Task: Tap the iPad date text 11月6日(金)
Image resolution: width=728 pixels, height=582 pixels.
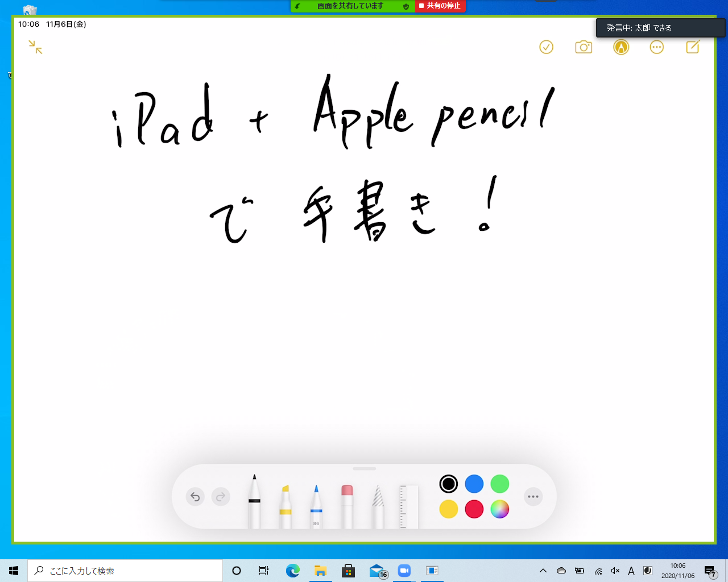Action: pos(66,24)
